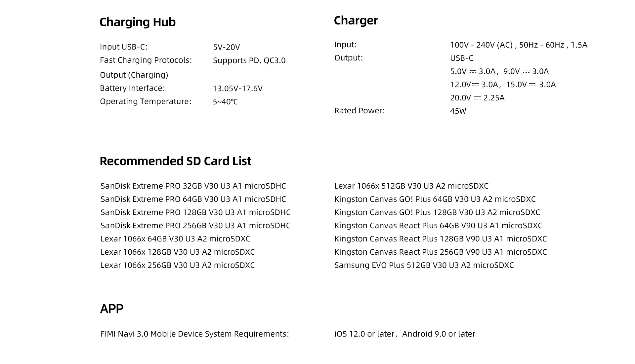Click the Operating Temperature label
The width and height of the screenshot is (635, 364).
pos(146,101)
